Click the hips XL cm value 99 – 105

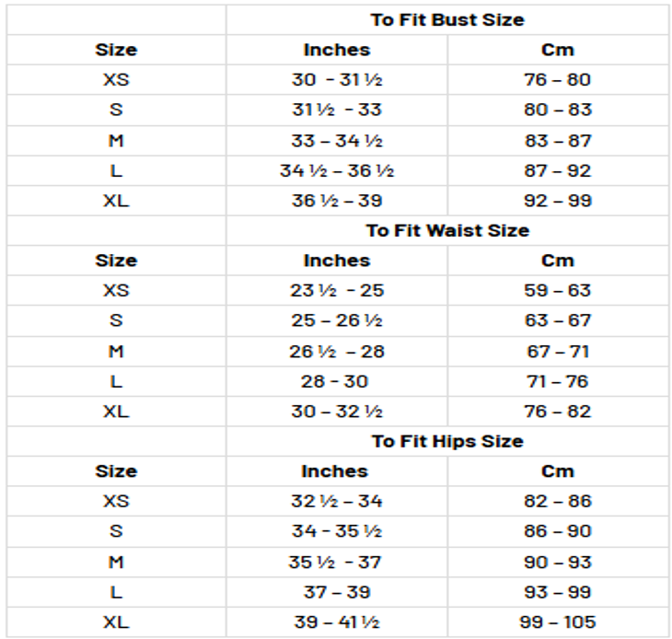[x=557, y=622]
